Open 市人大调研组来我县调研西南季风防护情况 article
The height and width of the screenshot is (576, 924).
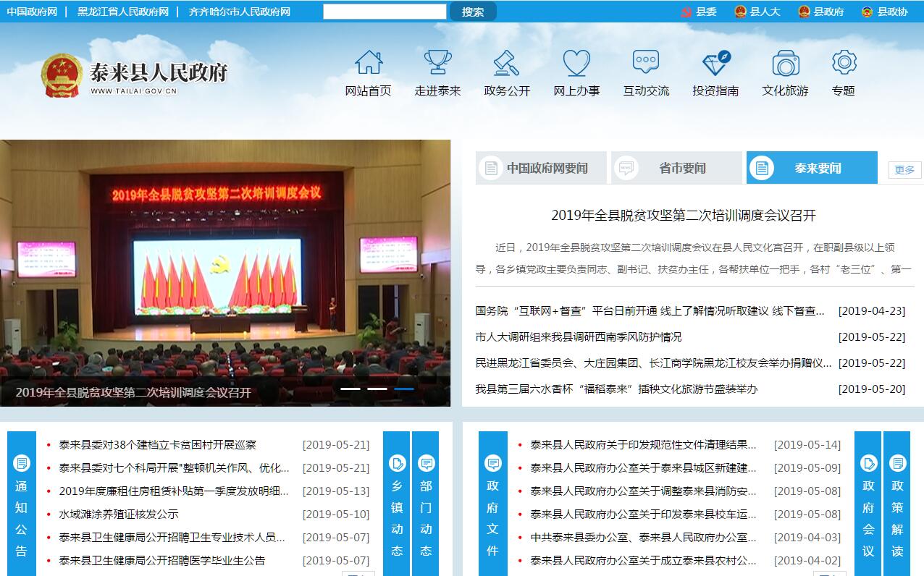pos(579,337)
